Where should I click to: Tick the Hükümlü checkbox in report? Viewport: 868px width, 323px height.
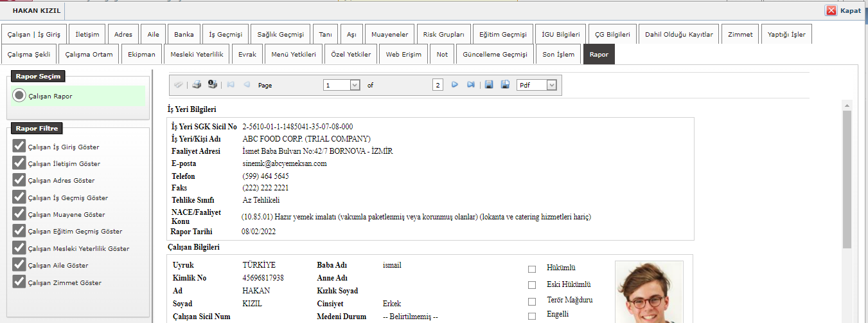tap(531, 269)
